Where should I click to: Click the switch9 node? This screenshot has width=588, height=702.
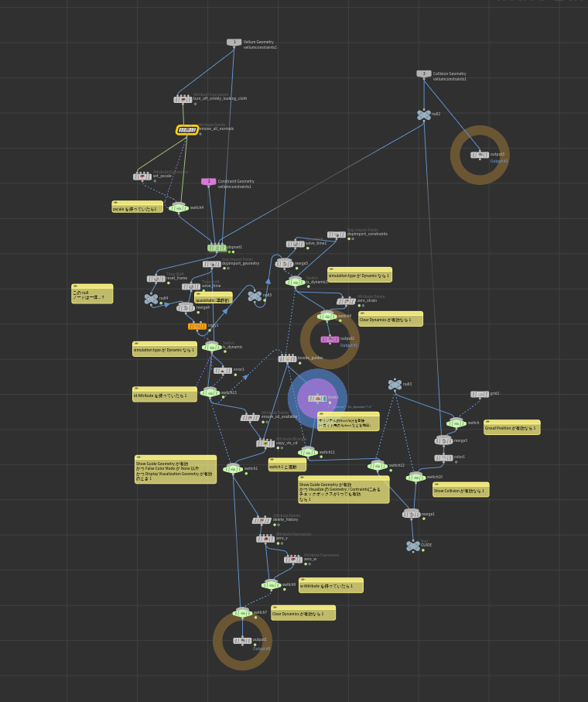[272, 584]
